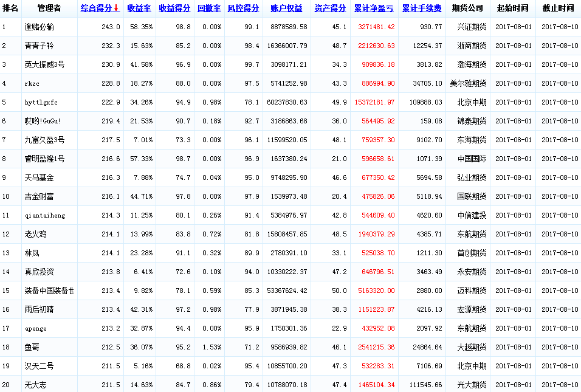Click futures company 美尔雅期货
581x392 pixels.
click(469, 83)
